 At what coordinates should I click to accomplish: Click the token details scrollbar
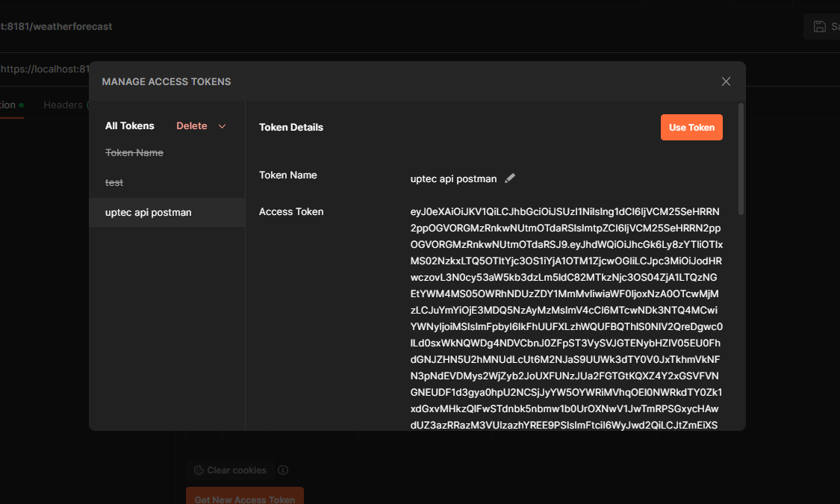click(741, 158)
